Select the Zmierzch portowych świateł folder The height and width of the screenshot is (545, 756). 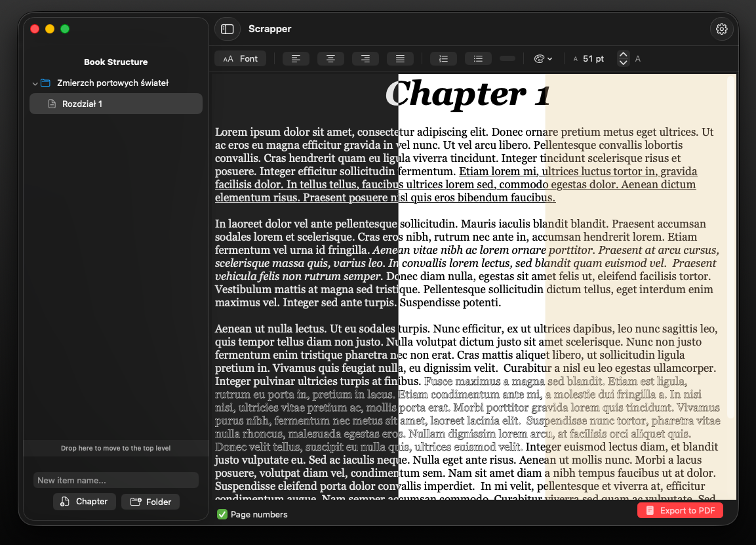tap(113, 83)
